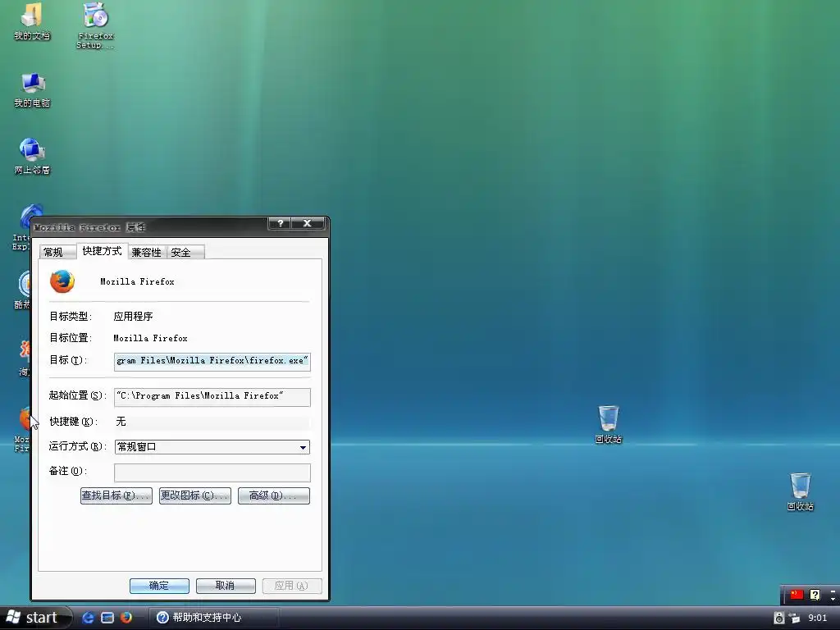840x630 pixels.
Task: Click the 高级 button
Action: [274, 495]
